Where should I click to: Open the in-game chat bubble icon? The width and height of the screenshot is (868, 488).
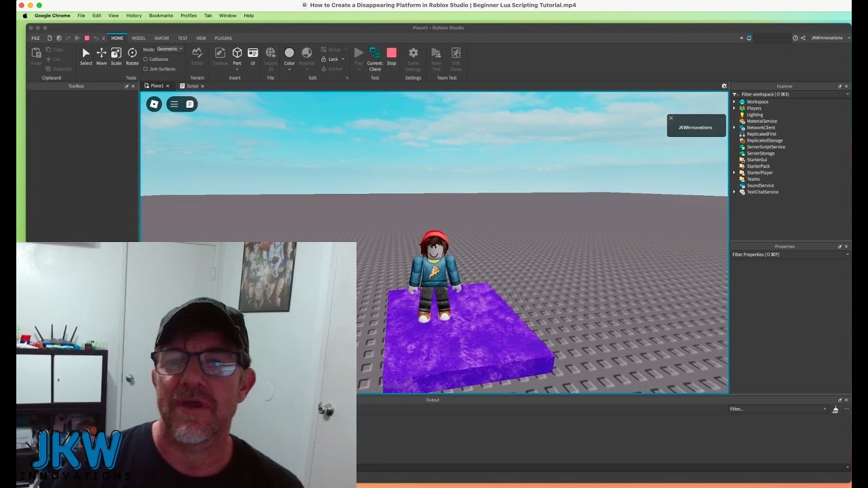click(190, 104)
